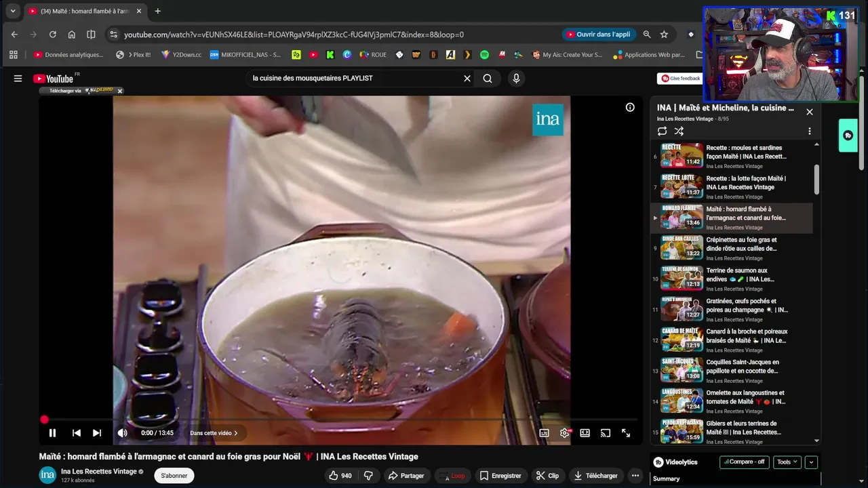The height and width of the screenshot is (488, 868).
Task: Expand the 'Dans cette vidéo' chapters
Action: click(214, 433)
